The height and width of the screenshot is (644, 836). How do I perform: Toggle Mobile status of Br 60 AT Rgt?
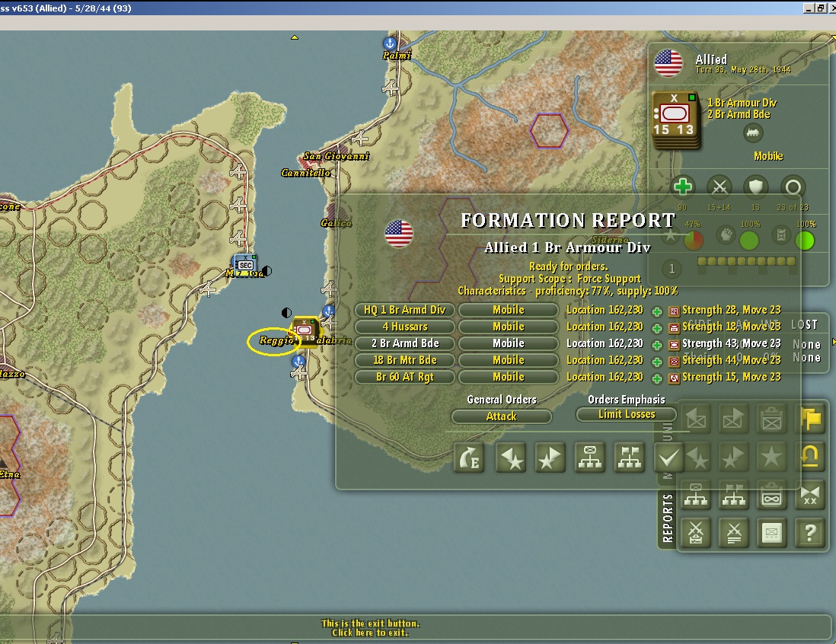(508, 377)
